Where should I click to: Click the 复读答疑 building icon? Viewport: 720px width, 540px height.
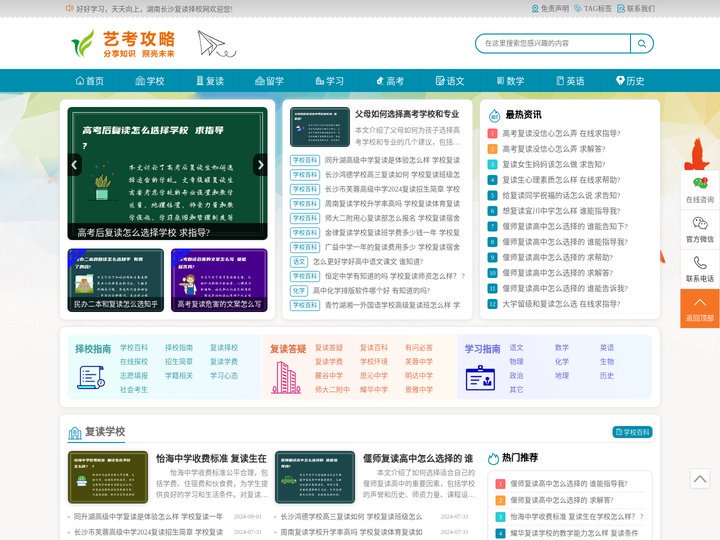[286, 378]
